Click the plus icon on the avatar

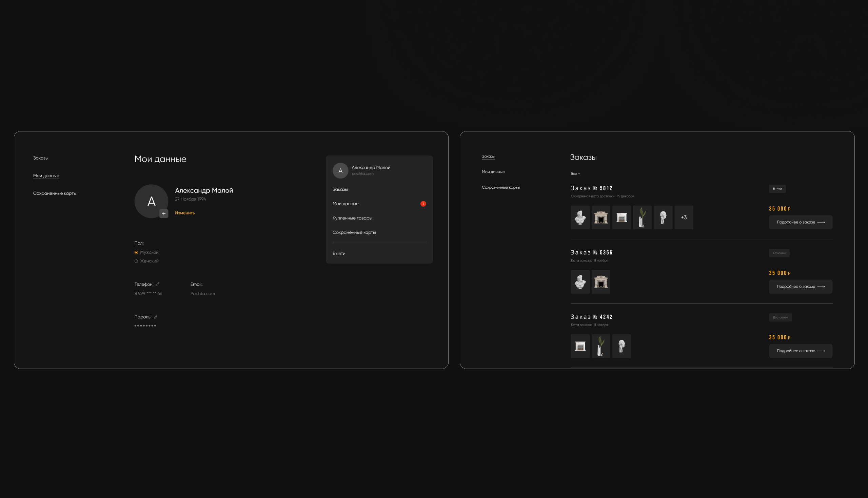click(x=164, y=213)
